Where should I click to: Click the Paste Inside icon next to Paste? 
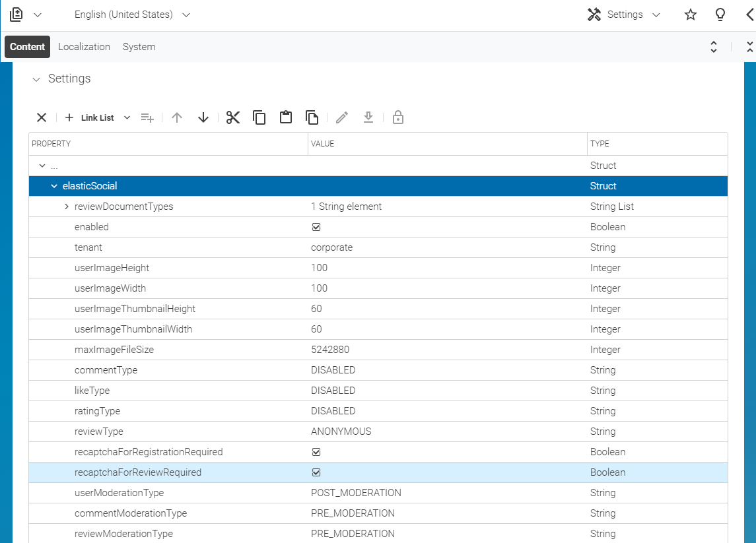[x=312, y=117]
